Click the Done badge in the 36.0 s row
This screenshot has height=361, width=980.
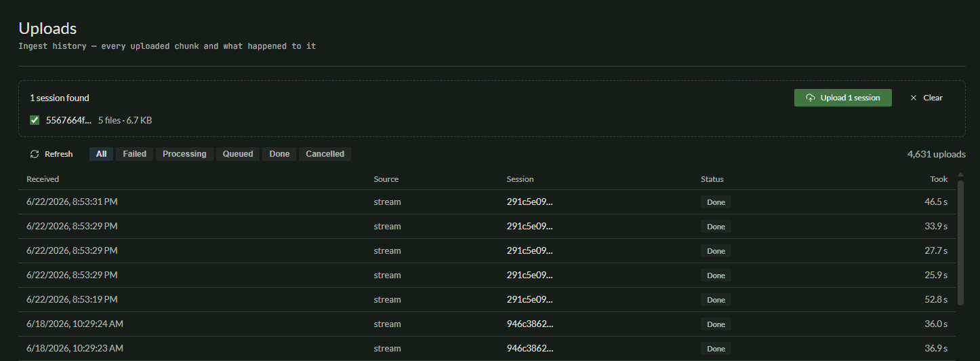coord(716,324)
